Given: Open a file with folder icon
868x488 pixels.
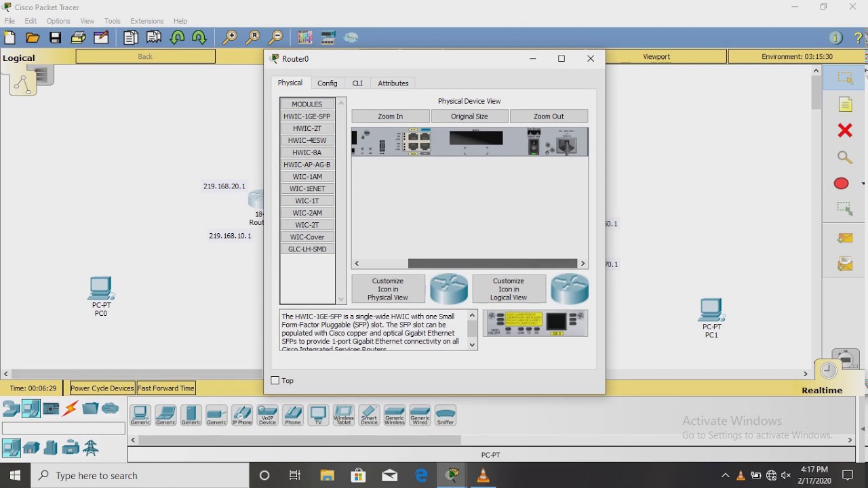Looking at the screenshot, I should (33, 38).
